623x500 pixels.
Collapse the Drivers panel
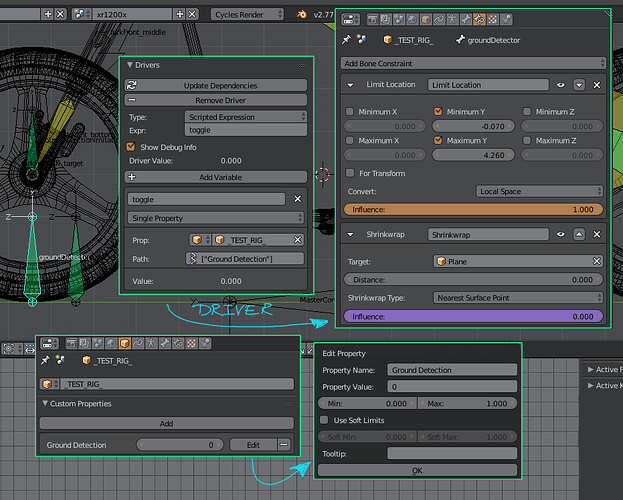tap(130, 65)
